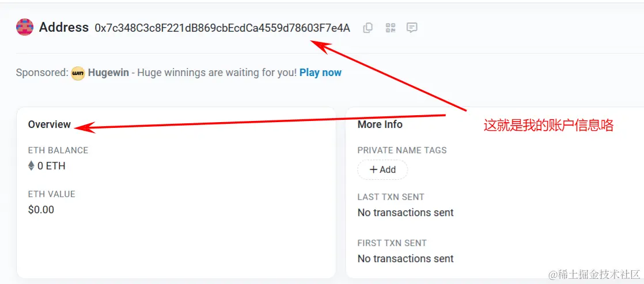This screenshot has width=644, height=284.
Task: Open the Play now sponsored link
Action: (320, 73)
